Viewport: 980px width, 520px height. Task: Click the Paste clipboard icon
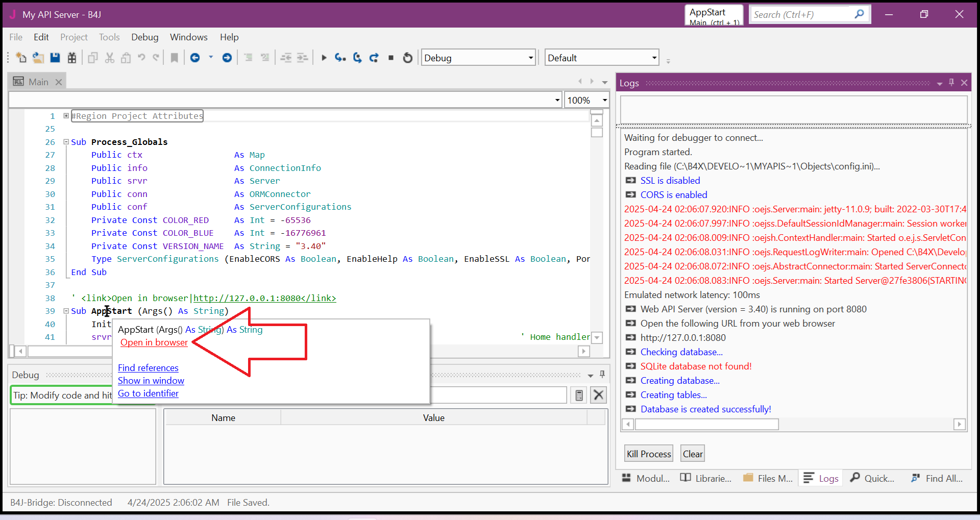(x=126, y=58)
